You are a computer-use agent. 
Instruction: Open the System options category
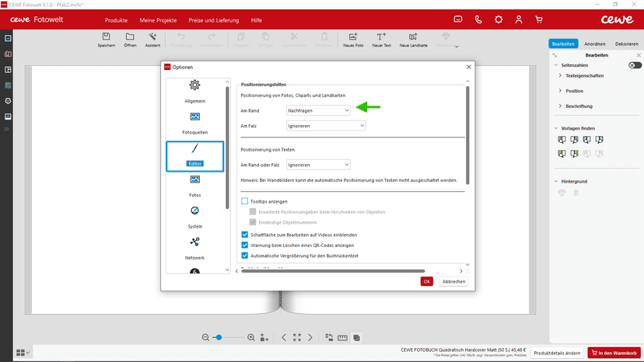click(x=194, y=215)
